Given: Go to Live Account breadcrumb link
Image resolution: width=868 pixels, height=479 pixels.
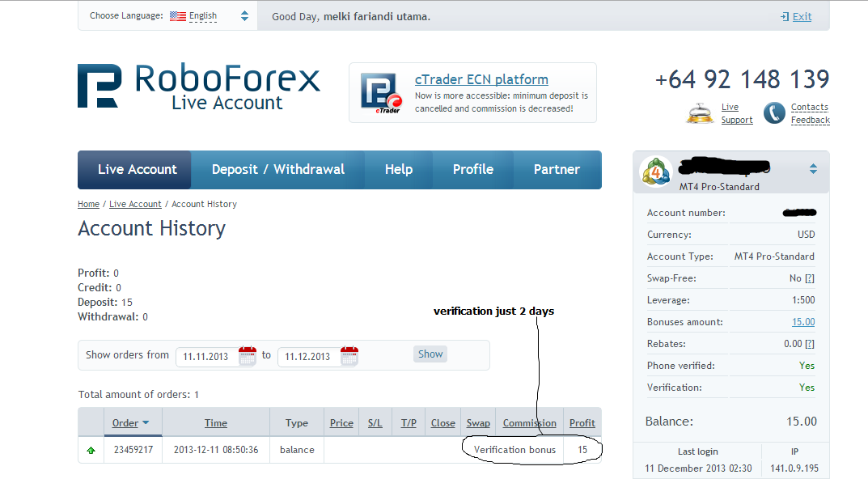Looking at the screenshot, I should pyautogui.click(x=135, y=204).
